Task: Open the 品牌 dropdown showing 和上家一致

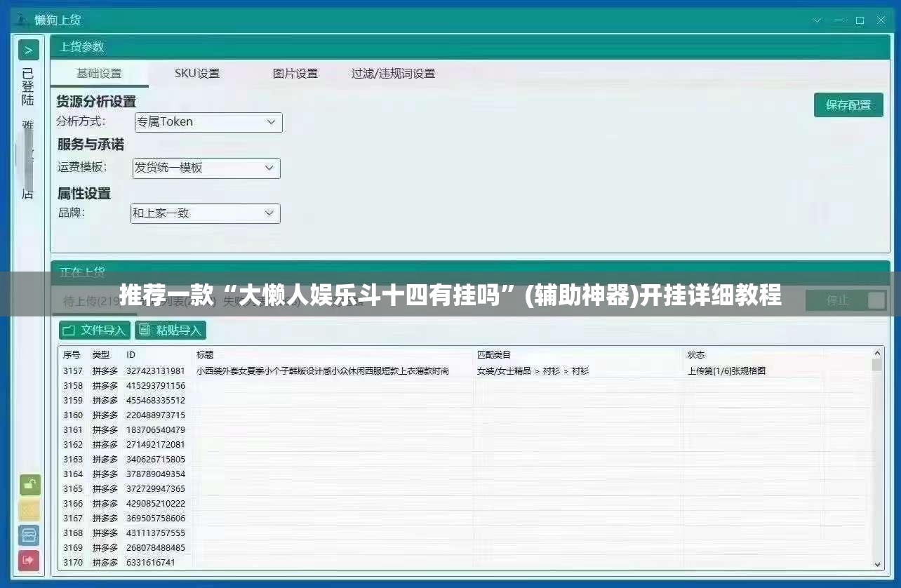Action: (206, 213)
